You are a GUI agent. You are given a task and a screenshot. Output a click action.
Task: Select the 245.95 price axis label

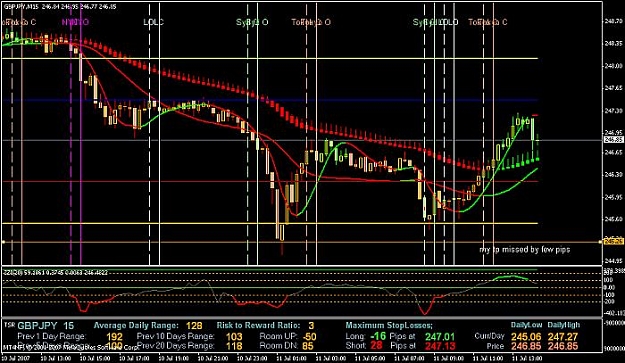(x=613, y=197)
